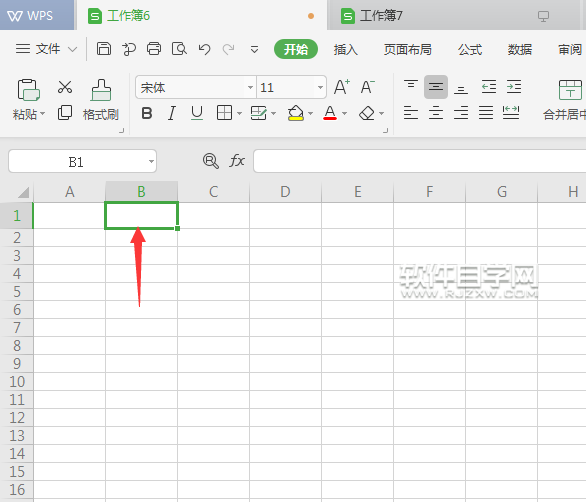Image resolution: width=586 pixels, height=502 pixels.
Task: Click the Undo arrow icon
Action: [x=204, y=49]
